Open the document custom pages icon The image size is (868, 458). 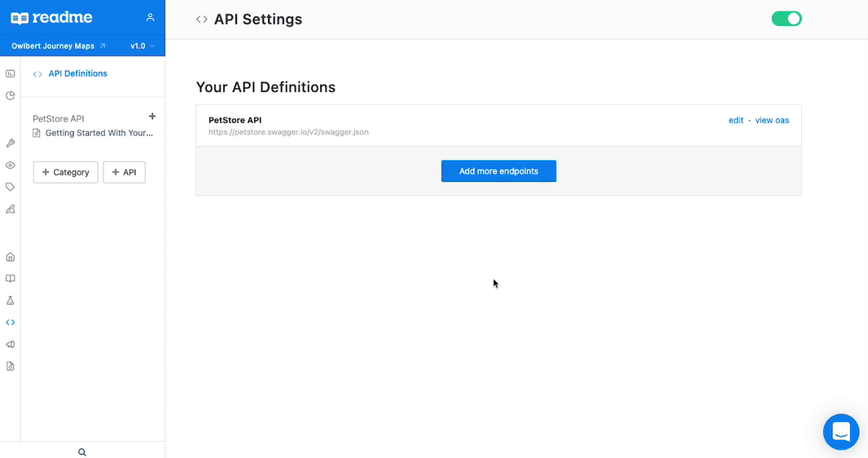point(10,366)
